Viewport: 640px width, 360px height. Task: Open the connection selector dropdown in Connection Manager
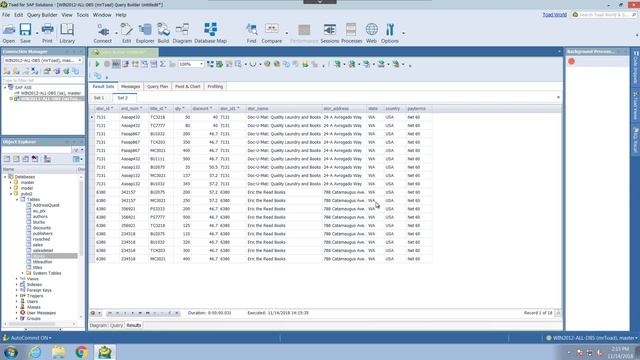80,60
